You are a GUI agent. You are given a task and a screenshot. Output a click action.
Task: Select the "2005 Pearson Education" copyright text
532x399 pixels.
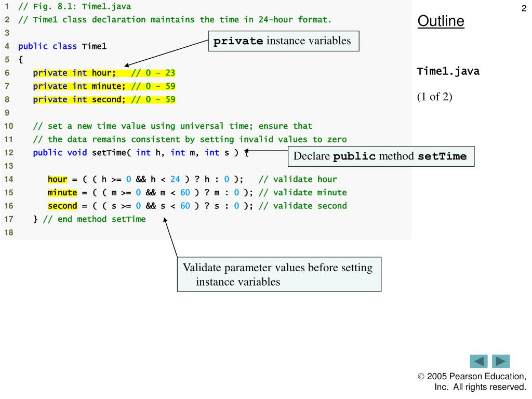(472, 376)
